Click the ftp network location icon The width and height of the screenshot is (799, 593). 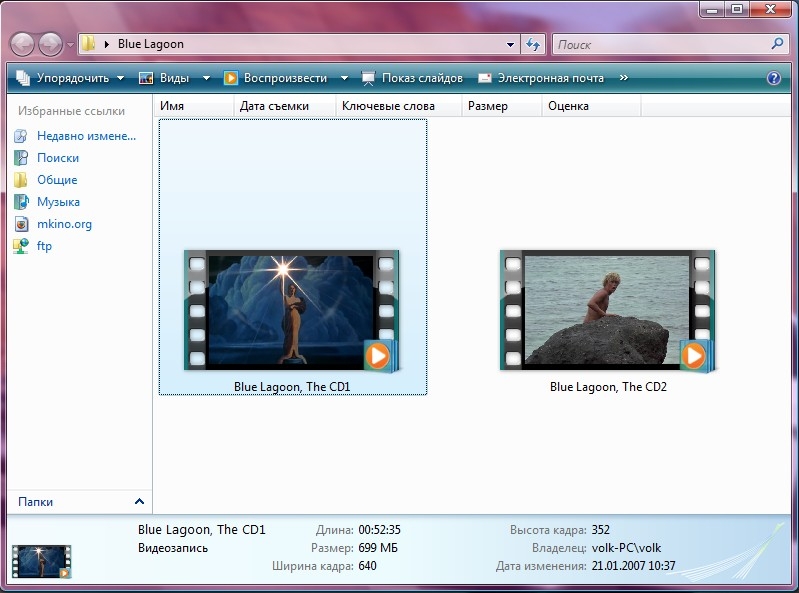pyautogui.click(x=21, y=246)
